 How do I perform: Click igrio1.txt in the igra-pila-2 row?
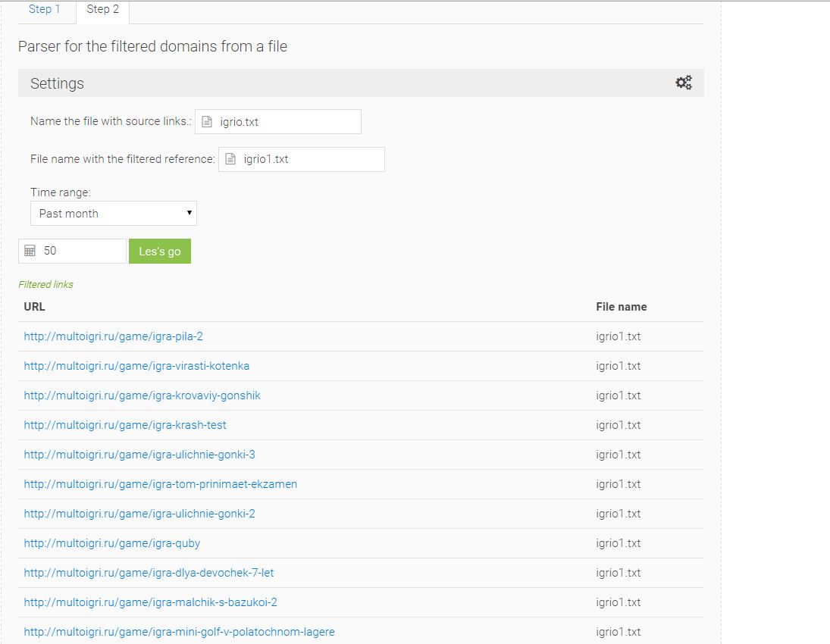click(619, 336)
